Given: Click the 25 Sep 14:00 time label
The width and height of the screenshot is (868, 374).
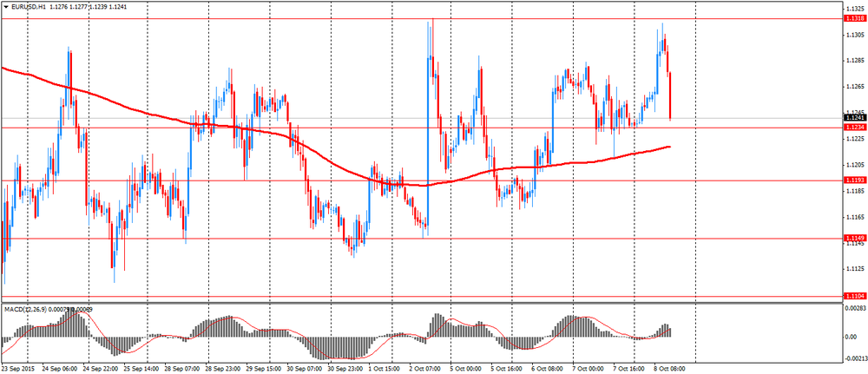Looking at the screenshot, I should [x=142, y=367].
